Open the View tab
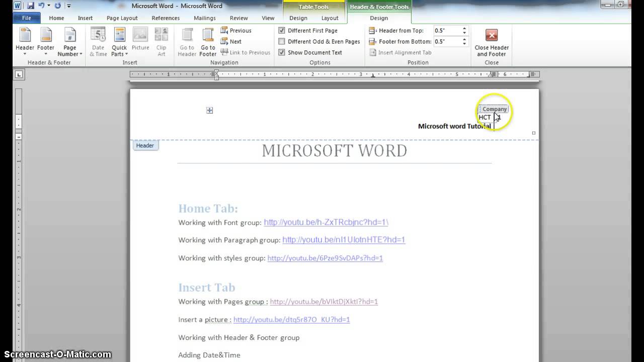This screenshot has height=362, width=644. click(x=268, y=18)
